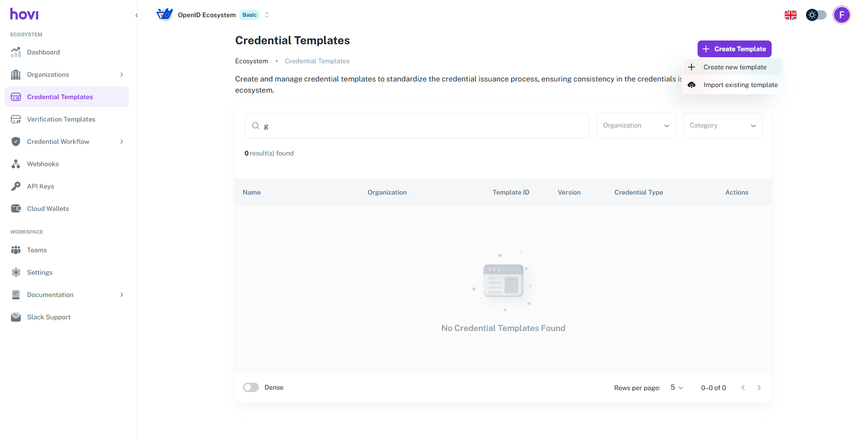Click the API Keys key icon
The height and width of the screenshot is (439, 868).
coord(16,186)
